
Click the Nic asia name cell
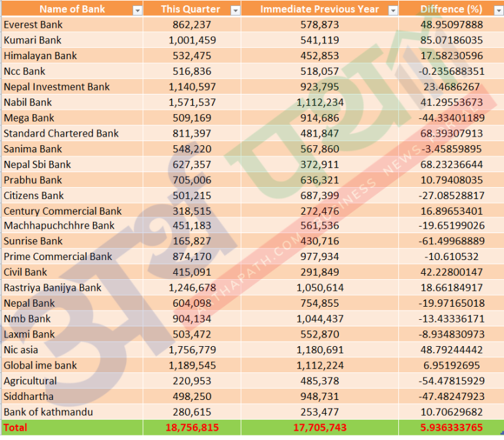(x=72, y=349)
